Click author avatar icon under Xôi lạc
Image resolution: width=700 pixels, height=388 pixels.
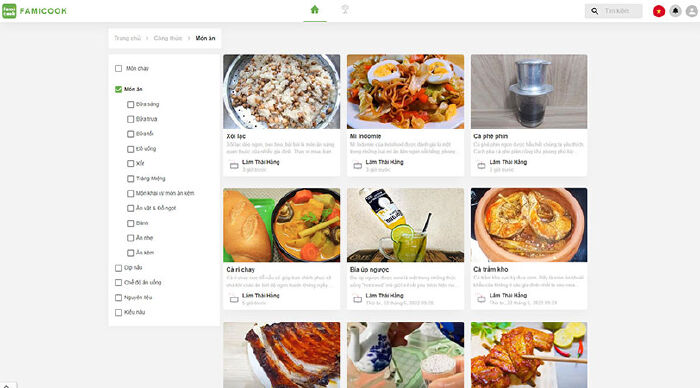234,166
